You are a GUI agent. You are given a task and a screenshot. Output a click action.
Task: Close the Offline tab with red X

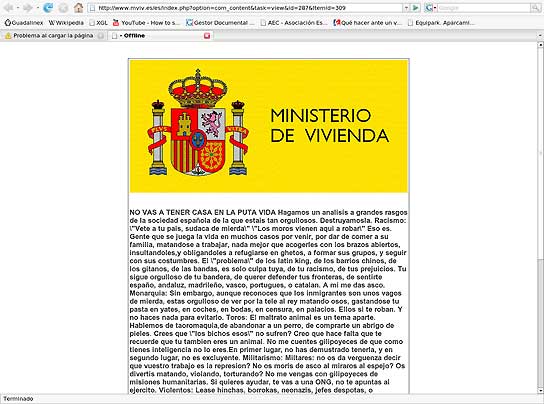[x=207, y=36]
